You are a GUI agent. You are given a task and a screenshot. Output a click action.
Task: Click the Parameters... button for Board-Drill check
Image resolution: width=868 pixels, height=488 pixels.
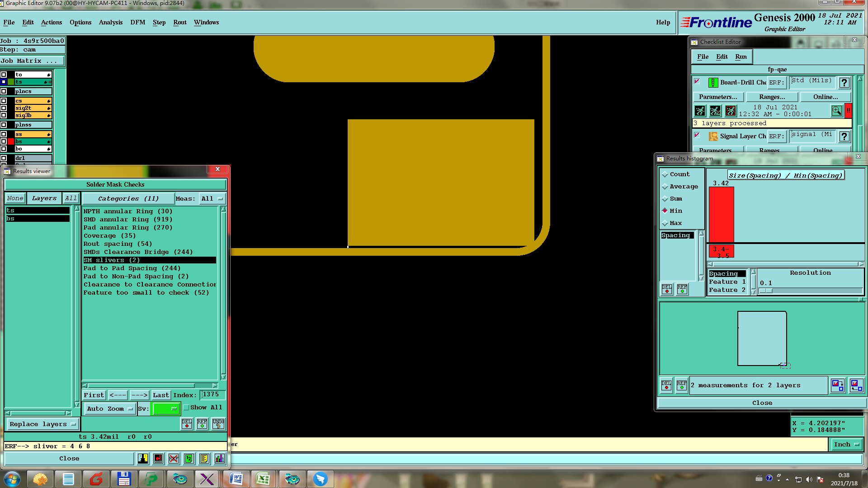(x=717, y=97)
